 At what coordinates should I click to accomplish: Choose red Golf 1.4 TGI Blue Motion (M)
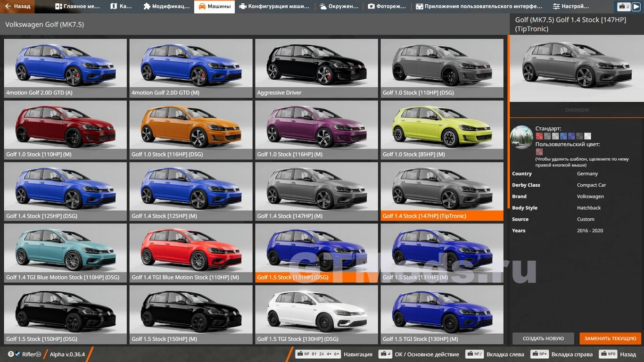click(x=191, y=253)
